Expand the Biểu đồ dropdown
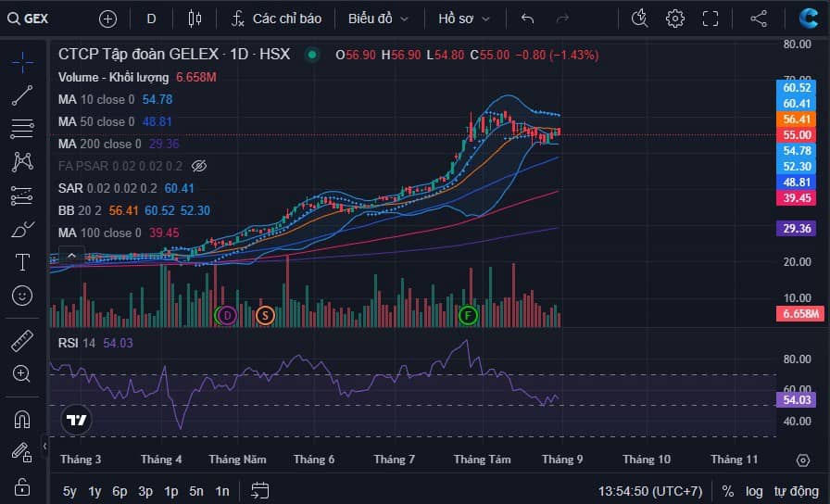 [x=379, y=19]
